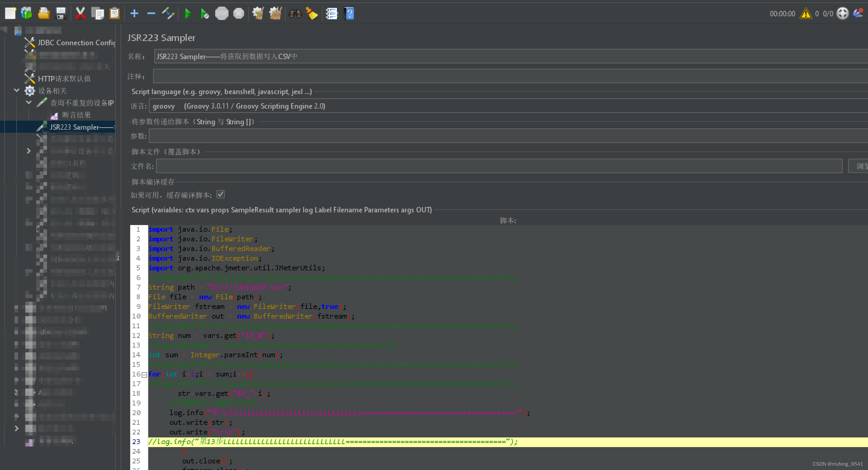Open the Templates icon in toolbar

click(x=27, y=14)
